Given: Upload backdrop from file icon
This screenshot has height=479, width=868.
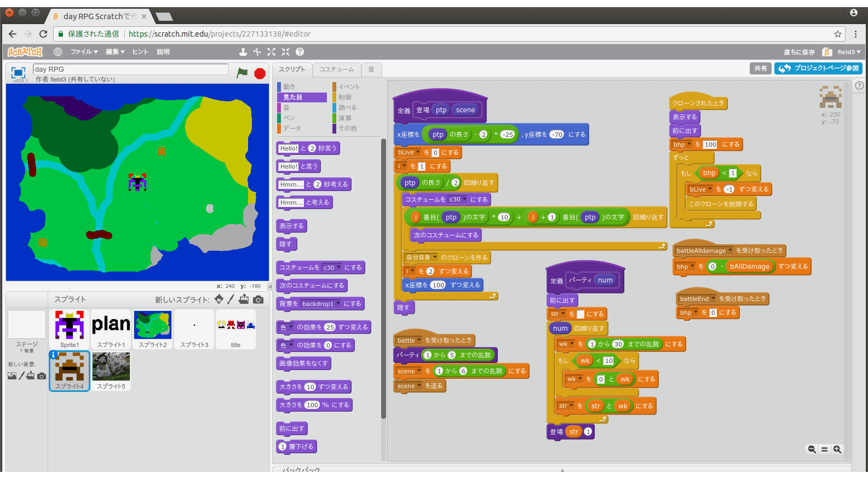Looking at the screenshot, I should [x=31, y=376].
